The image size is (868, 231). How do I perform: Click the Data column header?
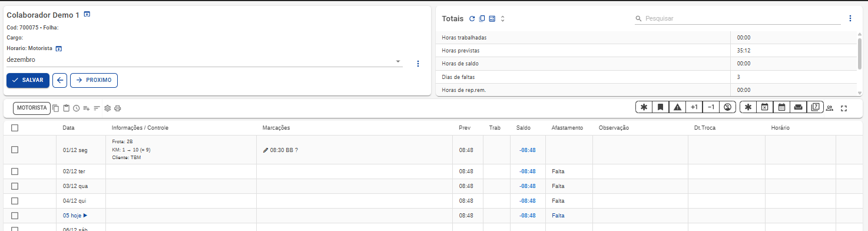coord(68,128)
